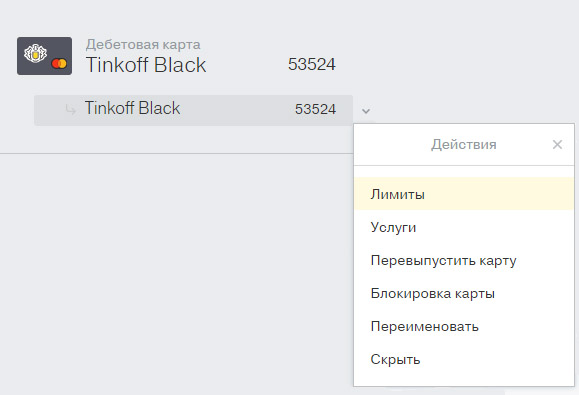Open the Лимиты menu item
579x395 pixels.
coord(464,194)
